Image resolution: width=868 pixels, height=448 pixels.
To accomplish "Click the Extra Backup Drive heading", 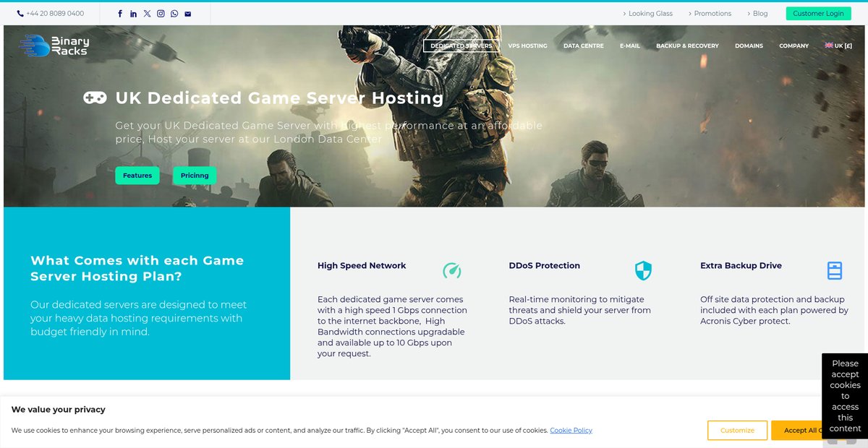I will [x=741, y=266].
